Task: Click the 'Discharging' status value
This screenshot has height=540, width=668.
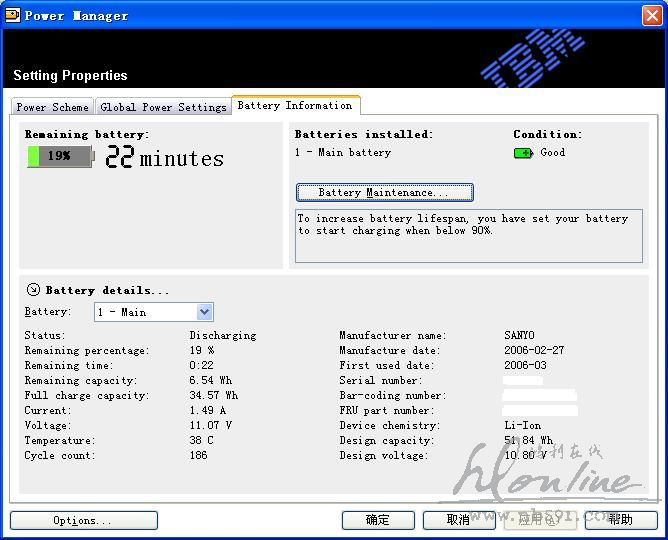Action: tap(223, 336)
